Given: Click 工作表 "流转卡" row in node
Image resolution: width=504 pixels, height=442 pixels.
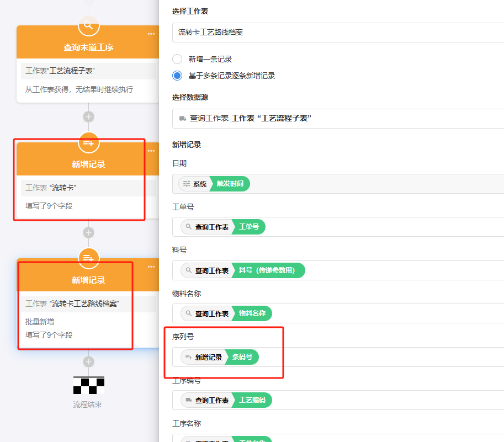Looking at the screenshot, I should pos(88,188).
